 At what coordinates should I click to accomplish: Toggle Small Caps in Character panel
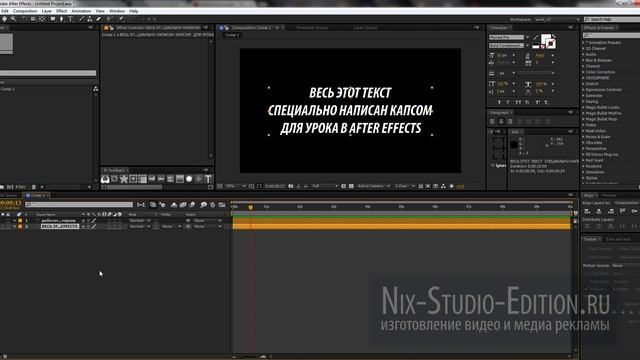527,102
